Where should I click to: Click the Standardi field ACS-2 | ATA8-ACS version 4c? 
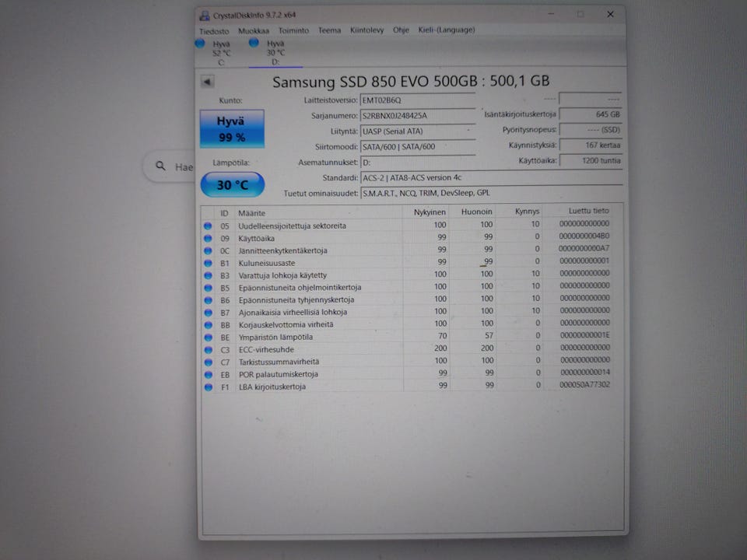[x=491, y=177]
